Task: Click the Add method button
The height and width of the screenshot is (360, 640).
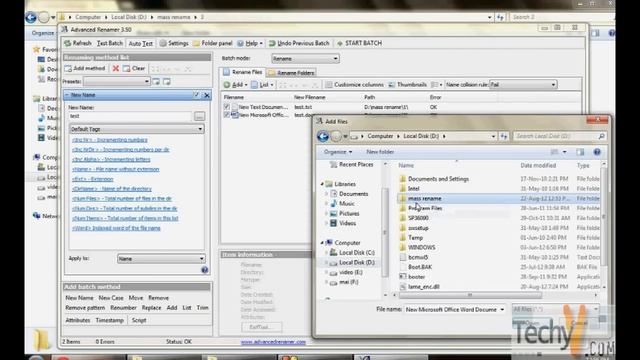Action: [85, 69]
